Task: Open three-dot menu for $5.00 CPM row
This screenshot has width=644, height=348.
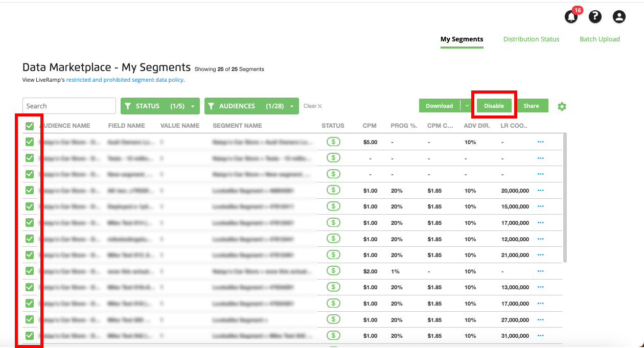Action: pyautogui.click(x=541, y=142)
